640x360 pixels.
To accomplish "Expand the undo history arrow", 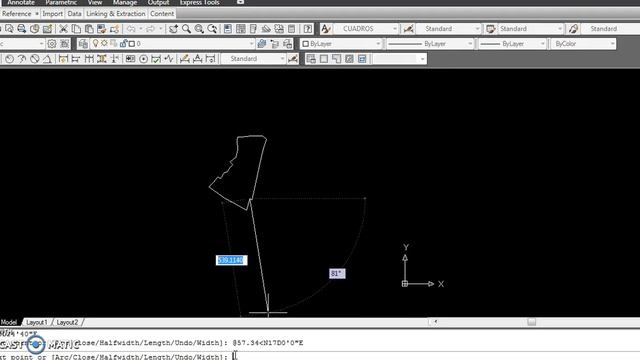I will pos(140,29).
